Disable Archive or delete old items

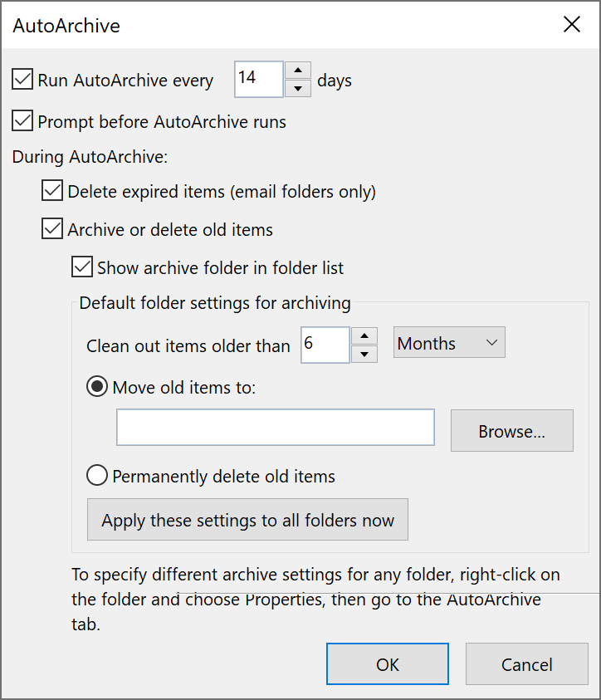[x=52, y=228]
